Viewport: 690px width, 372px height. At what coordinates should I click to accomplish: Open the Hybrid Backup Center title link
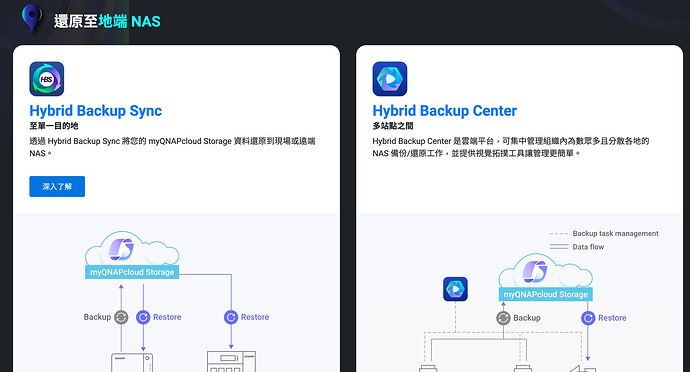click(x=444, y=110)
